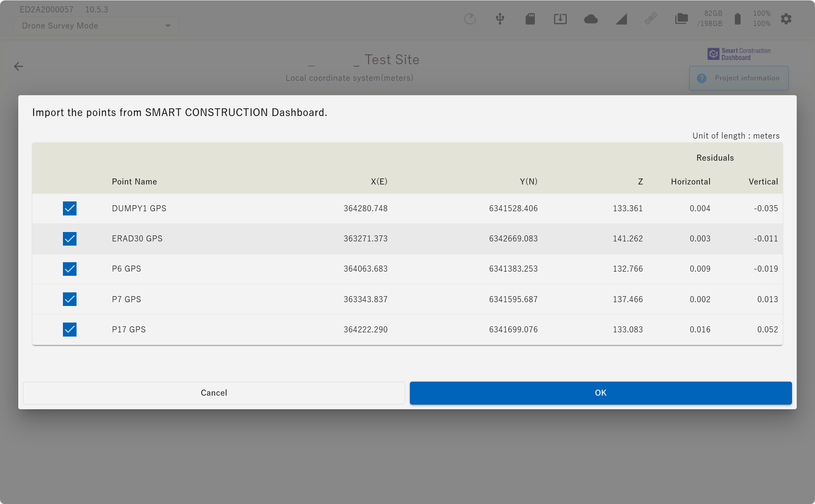Click the Local coordinate system(meters) label
The image size is (815, 504).
pyautogui.click(x=349, y=78)
